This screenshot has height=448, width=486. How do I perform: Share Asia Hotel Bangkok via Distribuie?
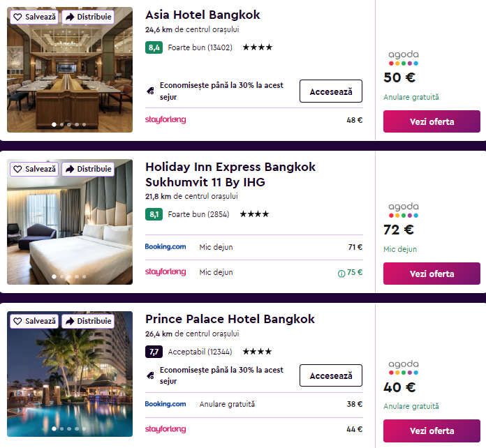pos(88,17)
